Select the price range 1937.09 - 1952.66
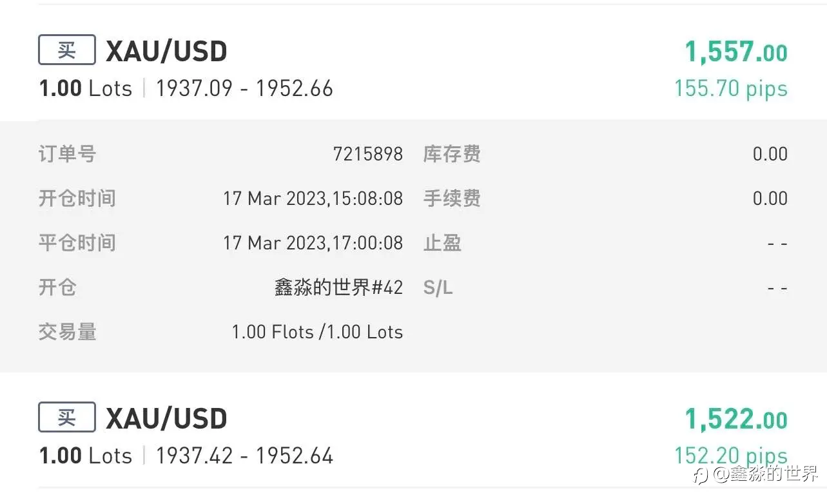 point(244,88)
